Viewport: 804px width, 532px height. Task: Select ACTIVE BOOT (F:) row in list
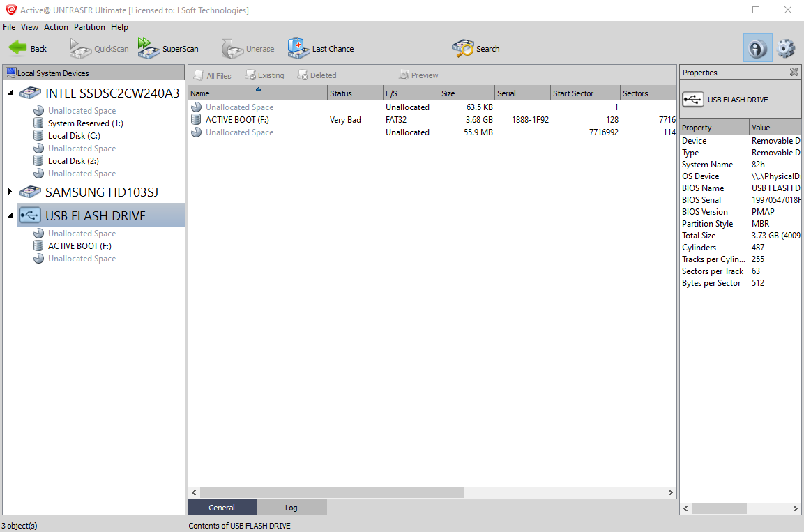tap(432, 120)
